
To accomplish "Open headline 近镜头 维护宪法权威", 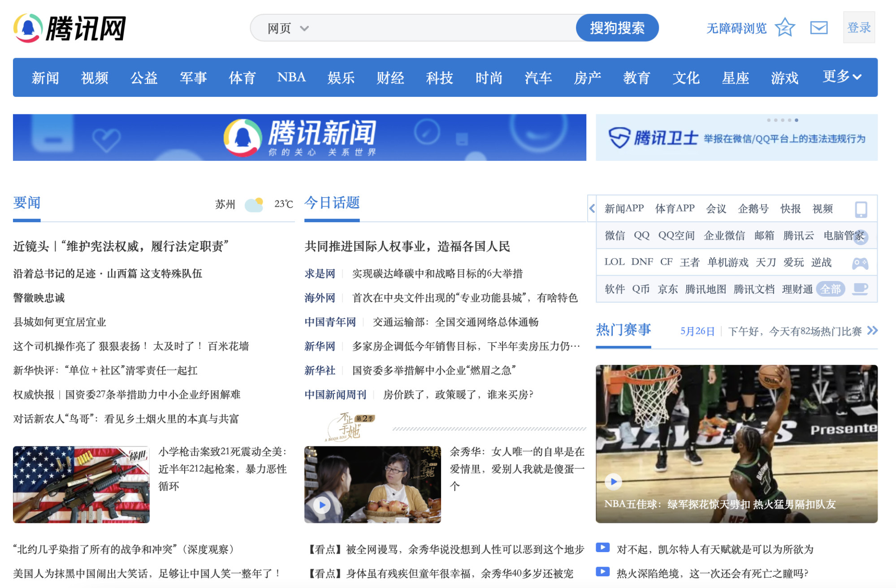I will pos(121,246).
